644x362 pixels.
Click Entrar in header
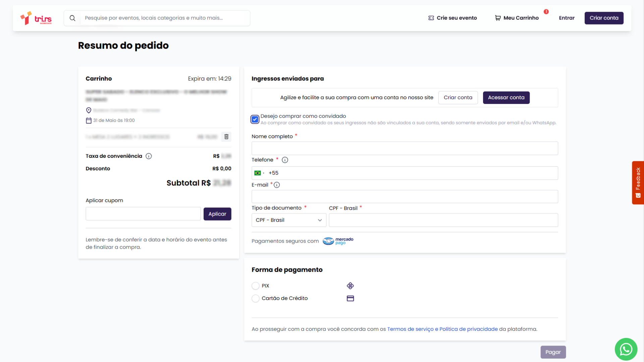click(x=567, y=18)
